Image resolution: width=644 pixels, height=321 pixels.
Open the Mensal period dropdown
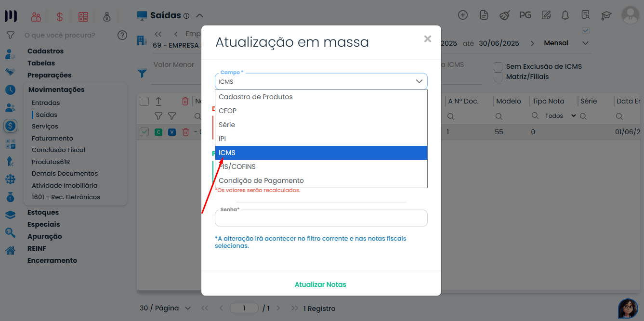point(566,43)
